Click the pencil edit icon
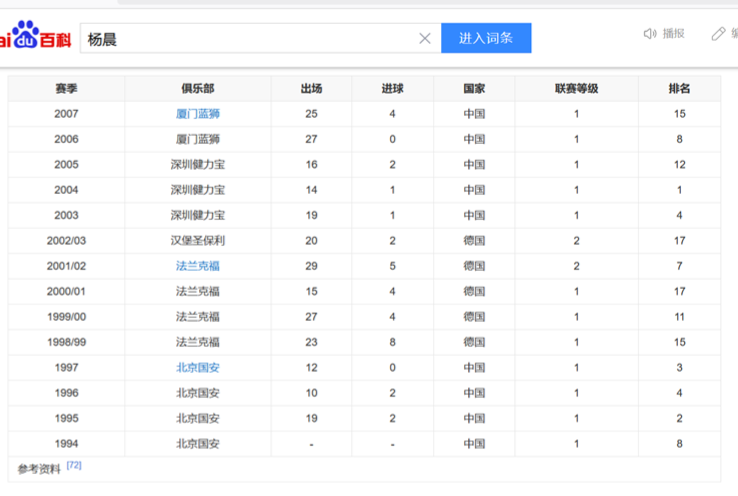Viewport: 738px width, 496px height. 718,33
